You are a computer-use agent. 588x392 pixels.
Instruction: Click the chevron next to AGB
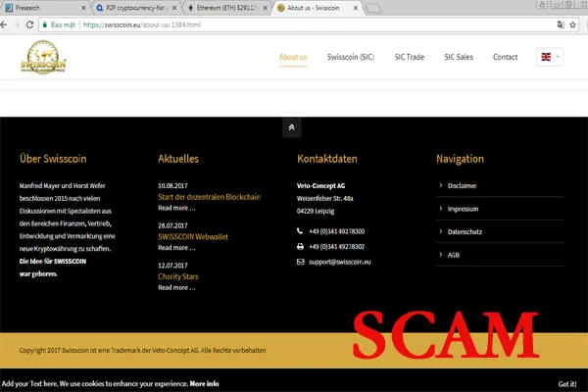pos(441,255)
